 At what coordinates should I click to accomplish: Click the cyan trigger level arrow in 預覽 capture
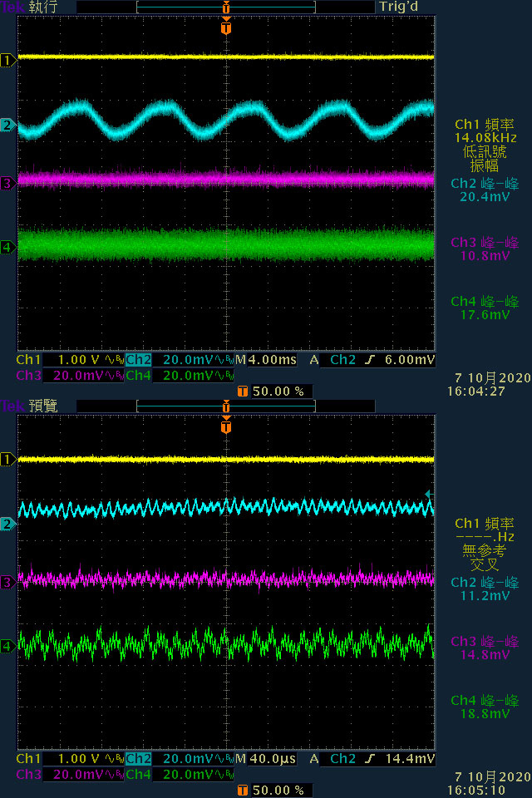coord(429,494)
